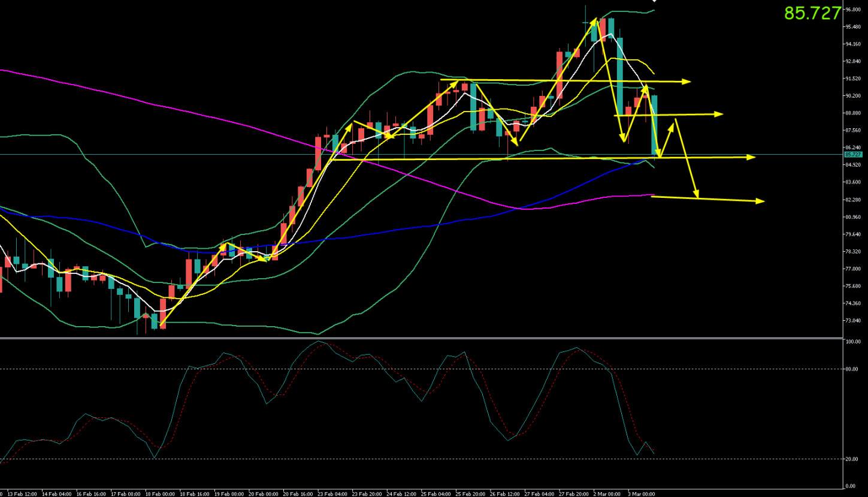Click the stochastic 100.00 scale label
Image resolution: width=868 pixels, height=497 pixels.
click(852, 342)
